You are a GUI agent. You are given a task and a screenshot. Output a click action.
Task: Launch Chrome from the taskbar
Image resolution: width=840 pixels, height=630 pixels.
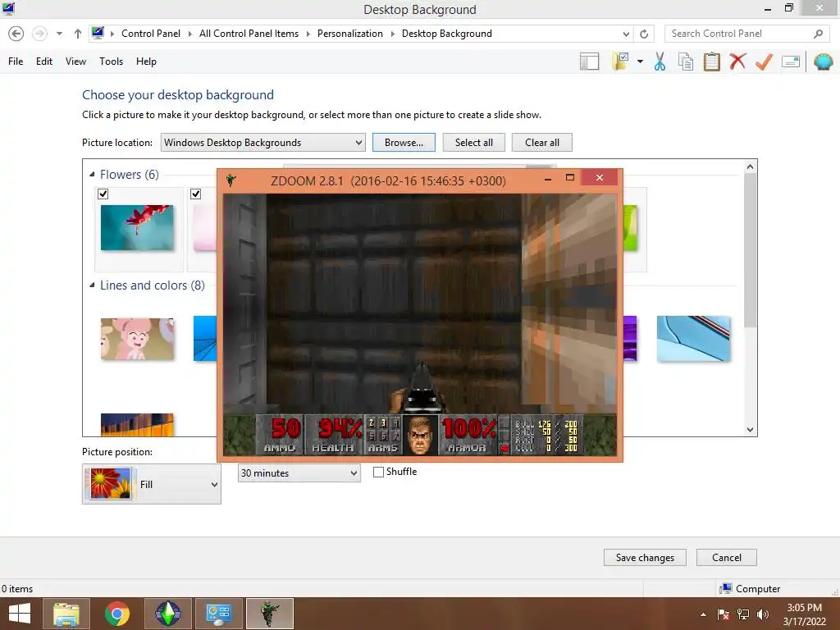[116, 614]
